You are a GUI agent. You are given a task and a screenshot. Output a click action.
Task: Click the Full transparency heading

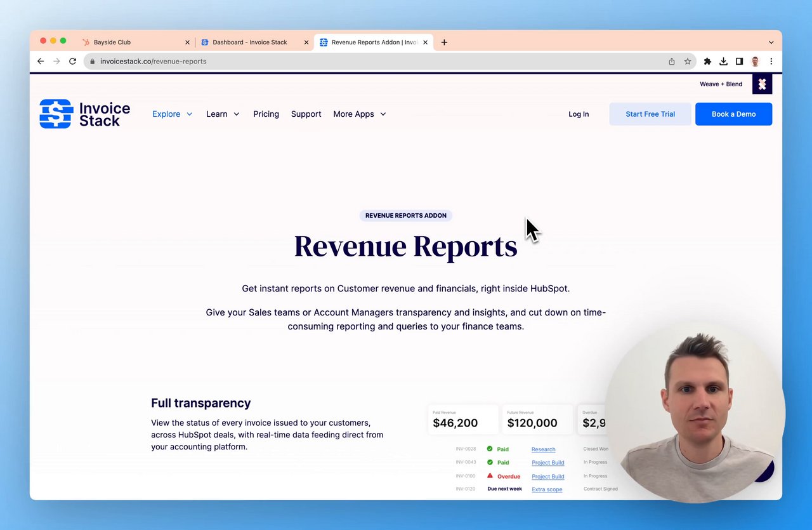point(201,403)
